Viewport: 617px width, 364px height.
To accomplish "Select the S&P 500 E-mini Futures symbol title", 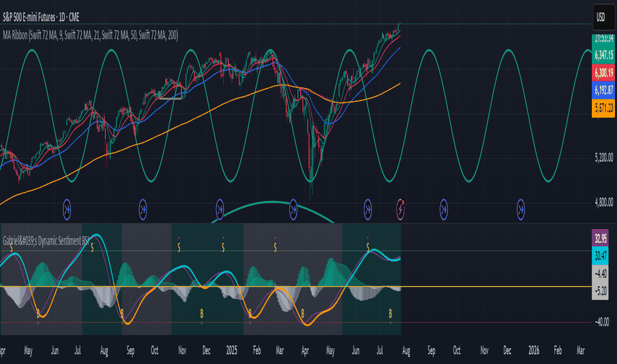I will click(41, 17).
